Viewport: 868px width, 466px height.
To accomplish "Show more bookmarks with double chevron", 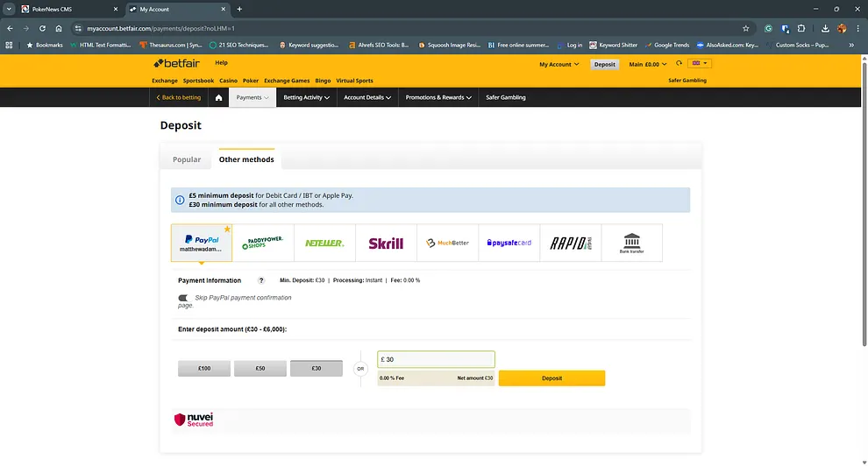I will pos(851,45).
